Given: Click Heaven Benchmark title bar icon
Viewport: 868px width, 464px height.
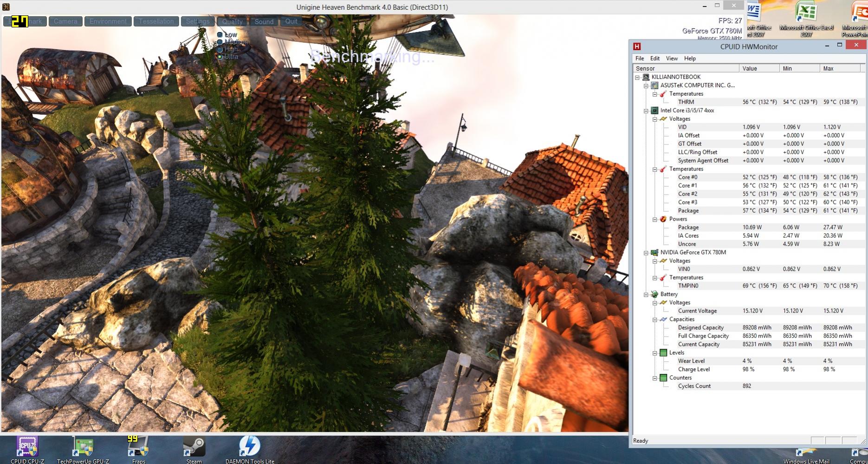Looking at the screenshot, I should (6, 7).
